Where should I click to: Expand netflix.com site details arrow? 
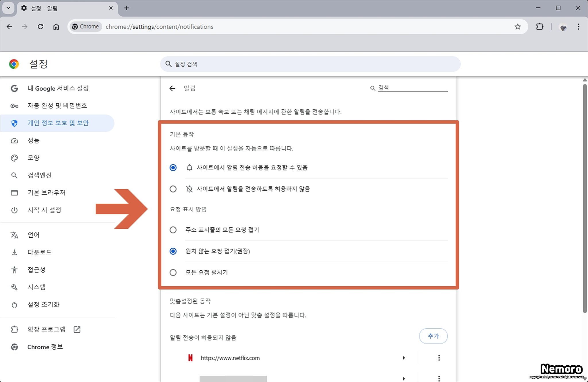click(x=404, y=358)
